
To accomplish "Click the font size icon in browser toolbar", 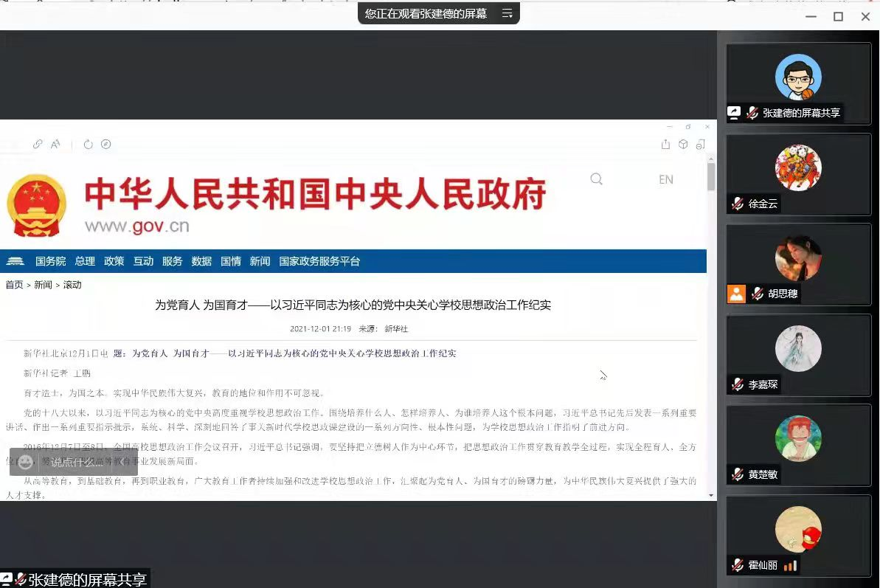I will click(55, 144).
